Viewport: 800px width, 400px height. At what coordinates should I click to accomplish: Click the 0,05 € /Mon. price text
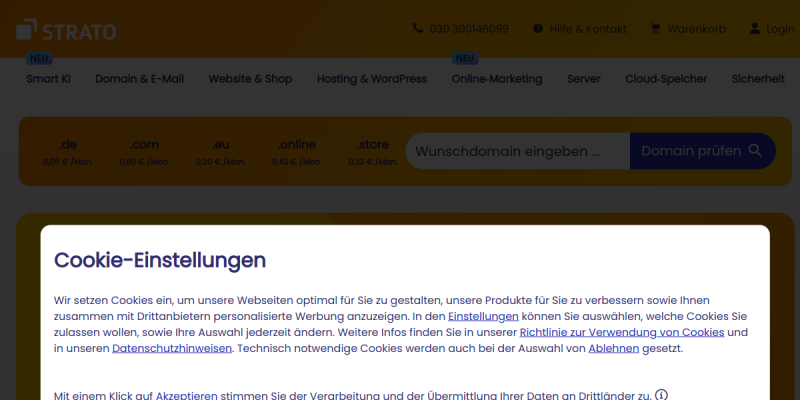click(x=68, y=162)
